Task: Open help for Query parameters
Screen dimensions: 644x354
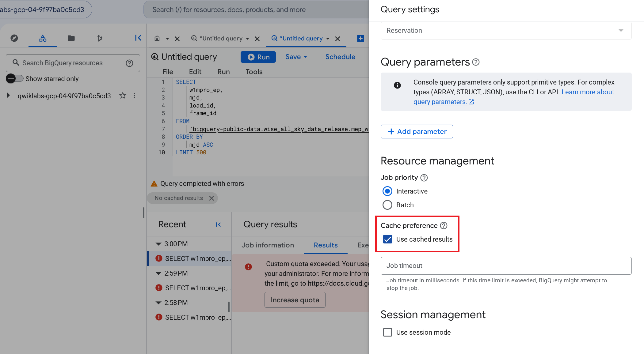Action: pyautogui.click(x=476, y=62)
